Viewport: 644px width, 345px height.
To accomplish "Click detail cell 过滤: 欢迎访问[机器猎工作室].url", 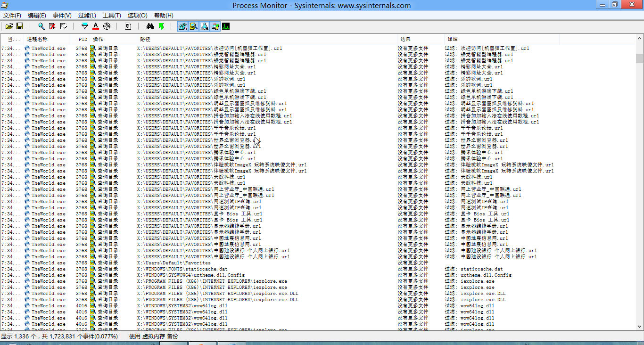I will [487, 48].
